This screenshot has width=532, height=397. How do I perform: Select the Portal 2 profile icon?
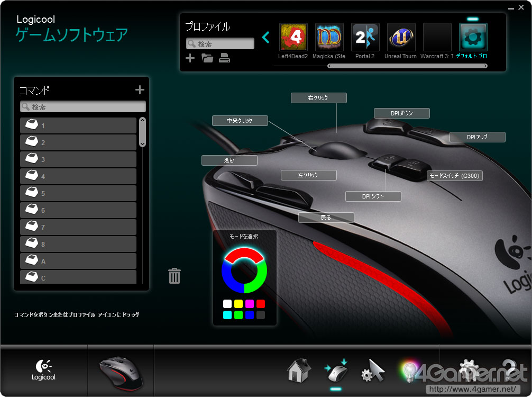click(365, 37)
